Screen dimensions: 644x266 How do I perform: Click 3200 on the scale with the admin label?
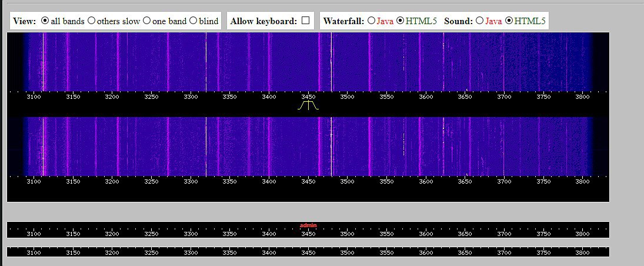(112, 234)
